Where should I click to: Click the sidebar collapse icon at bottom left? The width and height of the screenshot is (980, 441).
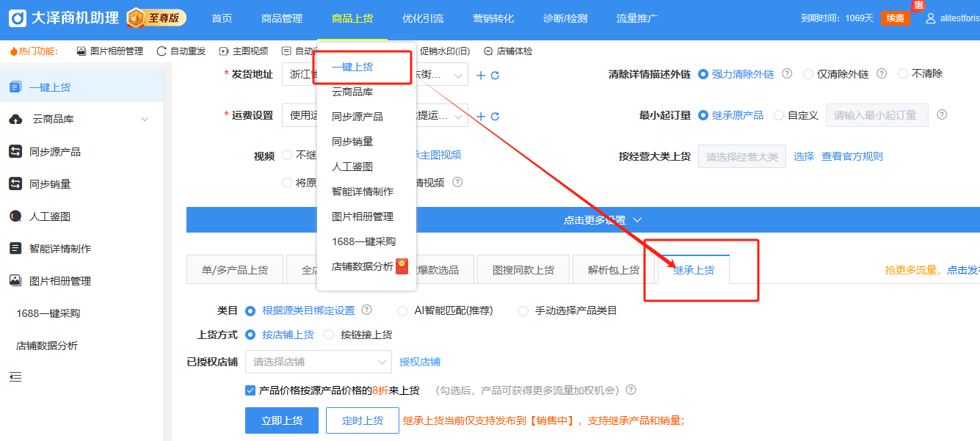click(x=15, y=377)
